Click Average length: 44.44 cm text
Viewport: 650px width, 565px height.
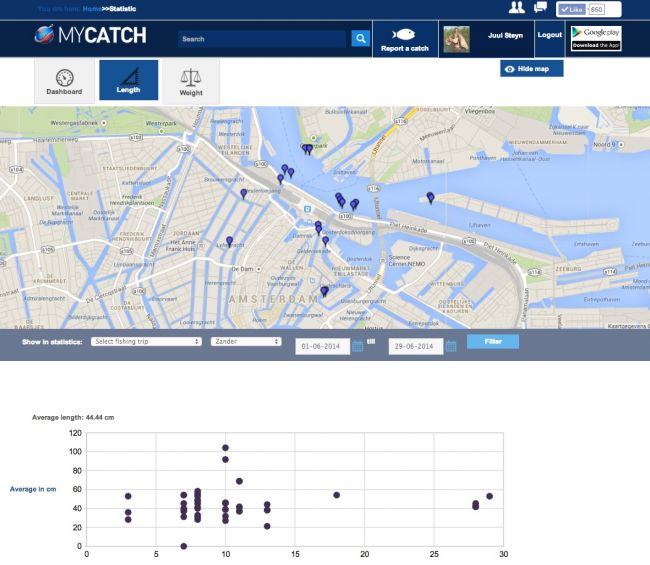[x=73, y=417]
